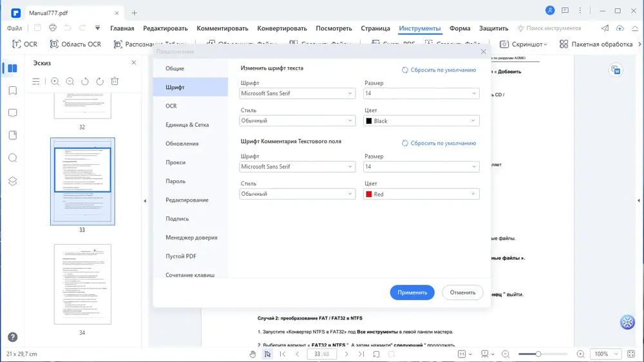This screenshot has width=644, height=362.
Task: Select the Область OCR tool
Action: [75, 44]
